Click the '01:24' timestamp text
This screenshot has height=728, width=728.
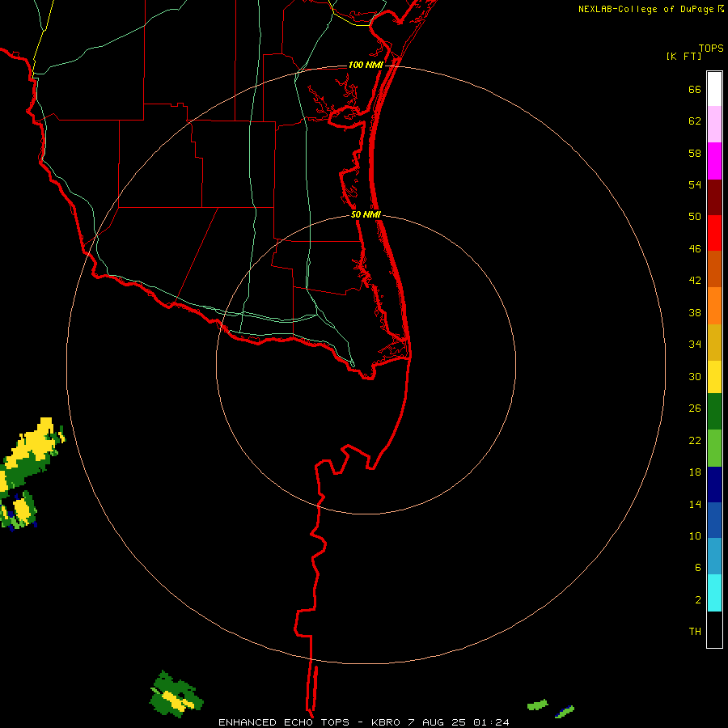pyautogui.click(x=491, y=722)
